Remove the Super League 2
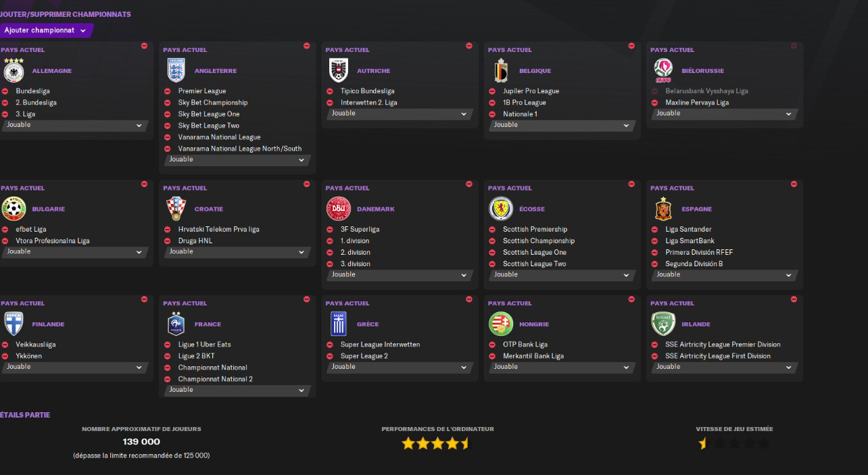Screen dimensions: 868x475 click(330, 356)
